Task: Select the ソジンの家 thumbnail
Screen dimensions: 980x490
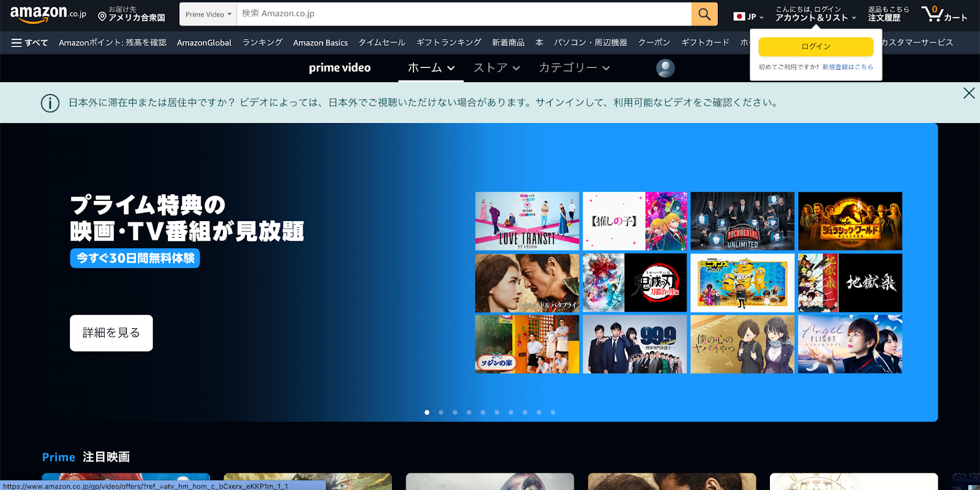Action: (527, 344)
